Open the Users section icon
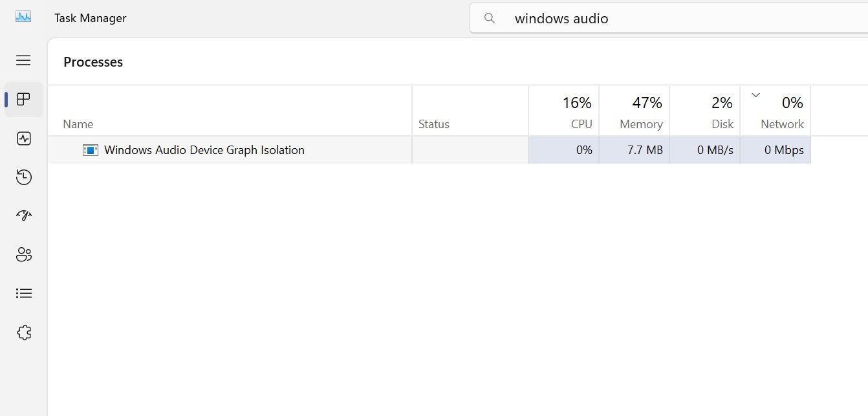The width and height of the screenshot is (868, 416). click(23, 254)
